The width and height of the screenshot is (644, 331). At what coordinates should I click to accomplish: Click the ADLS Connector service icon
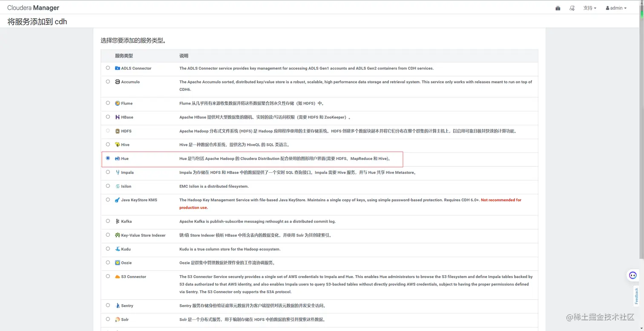118,68
